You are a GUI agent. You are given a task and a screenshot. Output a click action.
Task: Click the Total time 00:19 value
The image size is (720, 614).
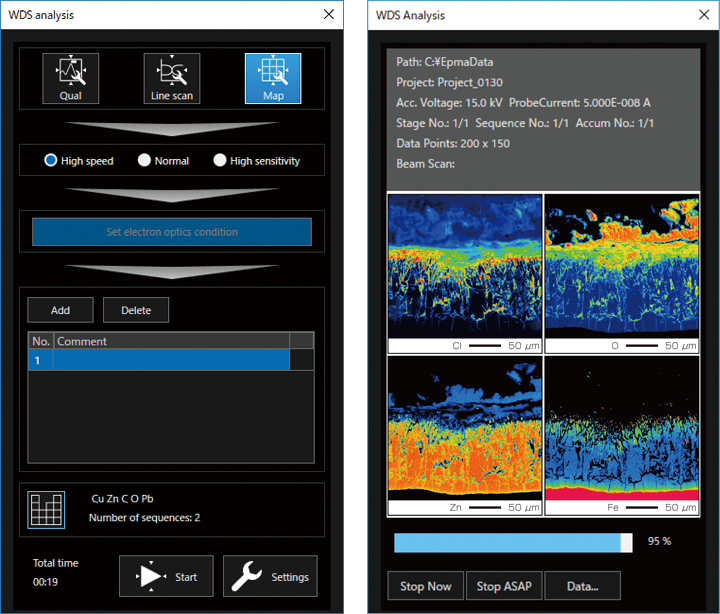coord(45,582)
